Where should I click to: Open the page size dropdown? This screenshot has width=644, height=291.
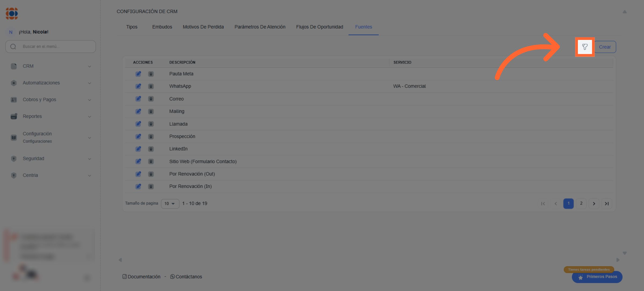tap(170, 204)
